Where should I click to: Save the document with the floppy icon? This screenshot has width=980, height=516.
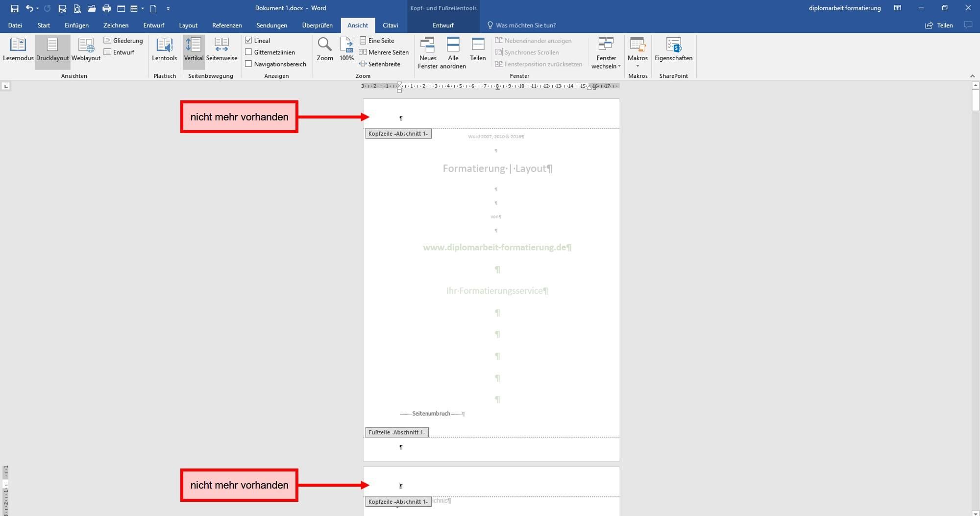(x=15, y=8)
